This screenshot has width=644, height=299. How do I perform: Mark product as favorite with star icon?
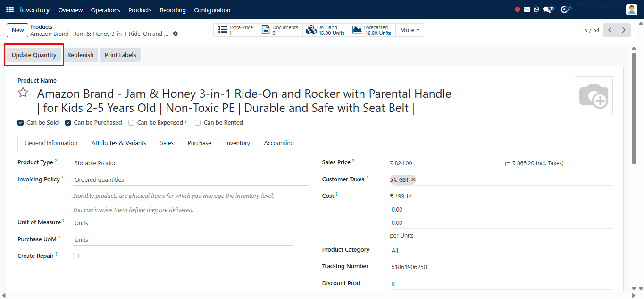pos(23,93)
